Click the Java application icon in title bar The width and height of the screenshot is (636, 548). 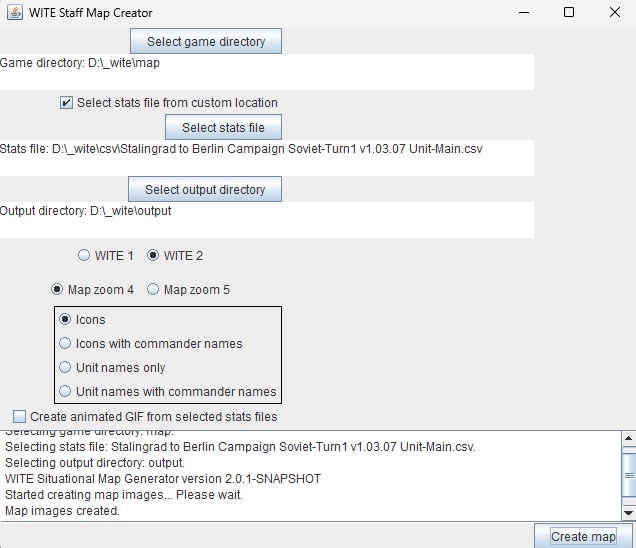click(x=14, y=13)
